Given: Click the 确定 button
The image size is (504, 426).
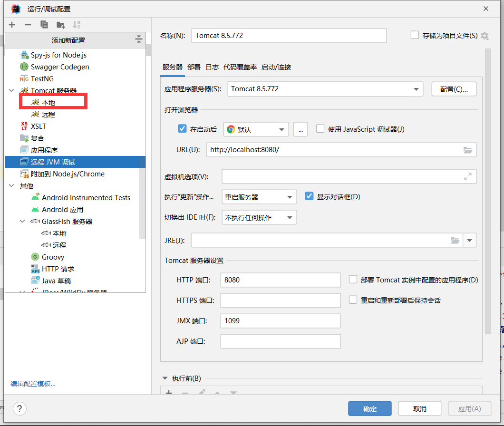Looking at the screenshot, I should click(x=370, y=408).
